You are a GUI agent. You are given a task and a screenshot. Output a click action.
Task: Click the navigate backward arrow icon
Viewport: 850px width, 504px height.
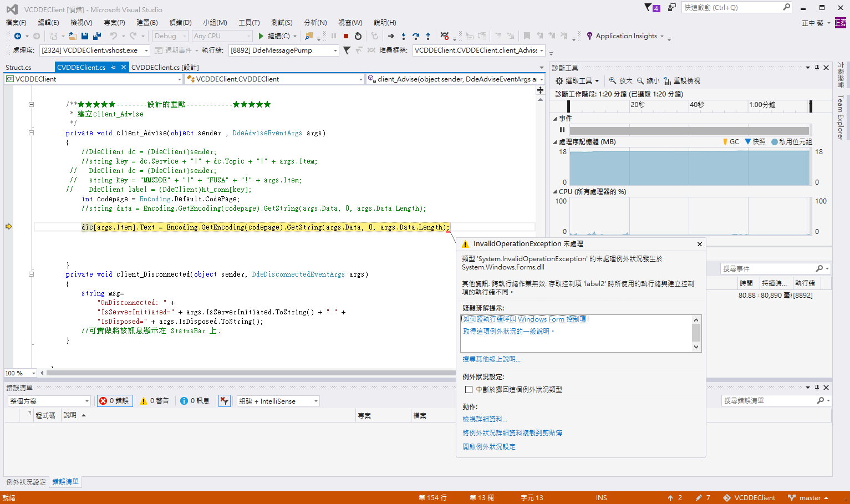coord(18,36)
